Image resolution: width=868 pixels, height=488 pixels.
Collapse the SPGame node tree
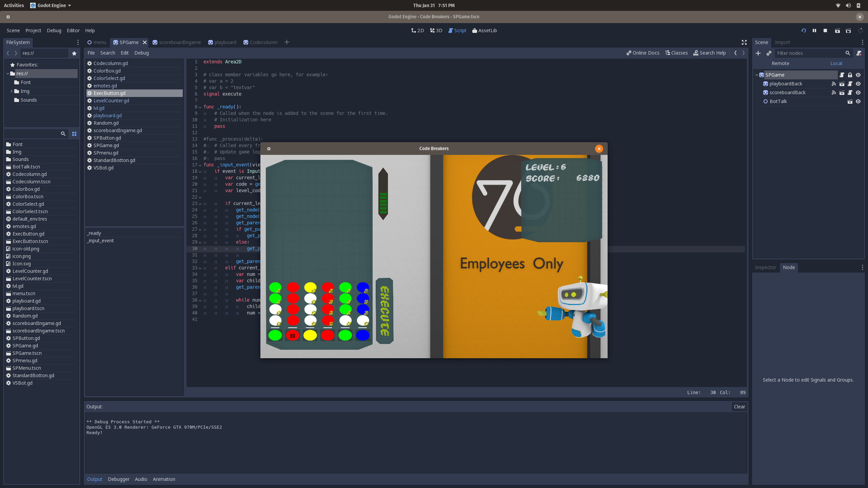(x=757, y=75)
